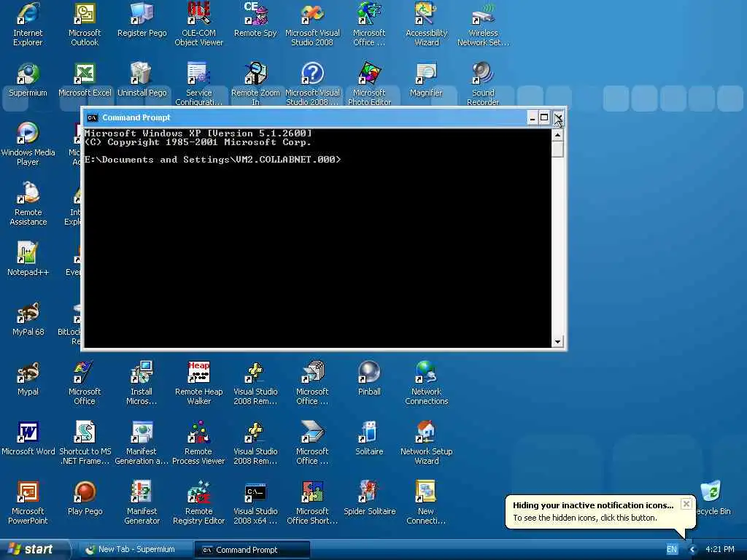Open the Command Prompt title bar system icon

[x=93, y=117]
